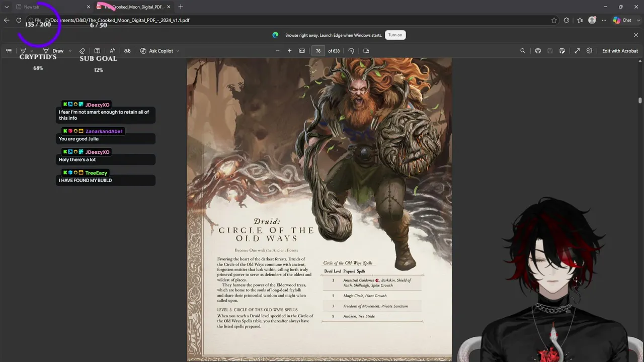Open Copilot Chat in the browser
The width and height of the screenshot is (644, 362).
tap(622, 20)
